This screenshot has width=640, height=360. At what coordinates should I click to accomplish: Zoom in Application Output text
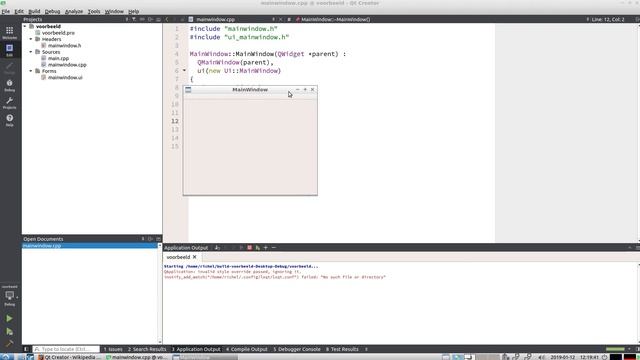[266, 247]
